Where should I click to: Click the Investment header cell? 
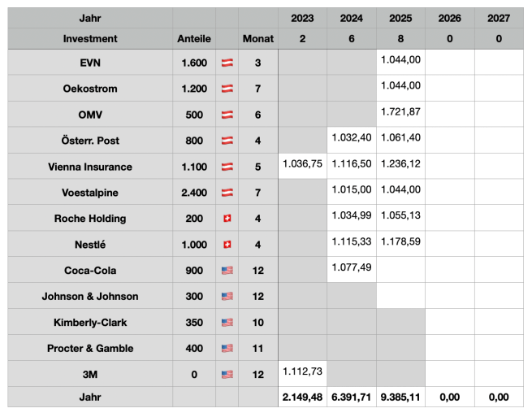[90, 38]
